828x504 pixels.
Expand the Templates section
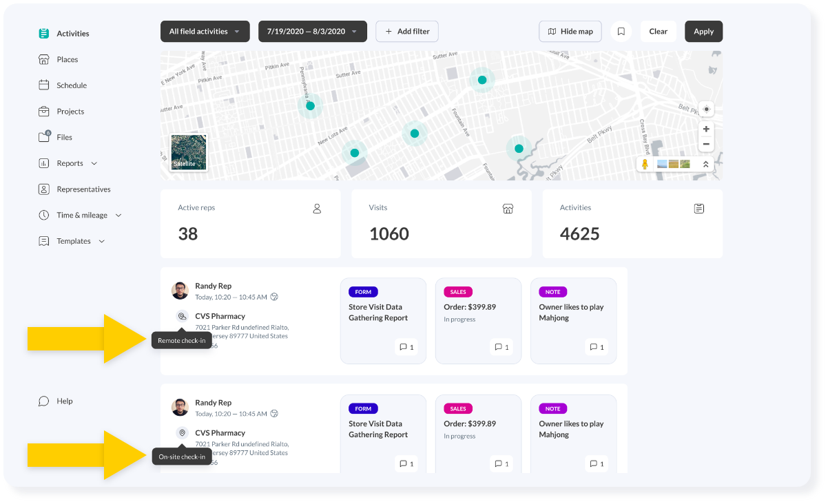point(102,241)
